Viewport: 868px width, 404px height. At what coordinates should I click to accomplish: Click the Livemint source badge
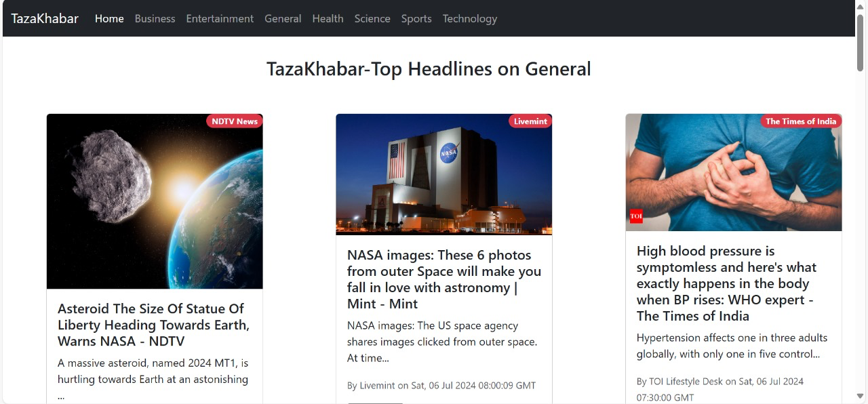tap(530, 121)
